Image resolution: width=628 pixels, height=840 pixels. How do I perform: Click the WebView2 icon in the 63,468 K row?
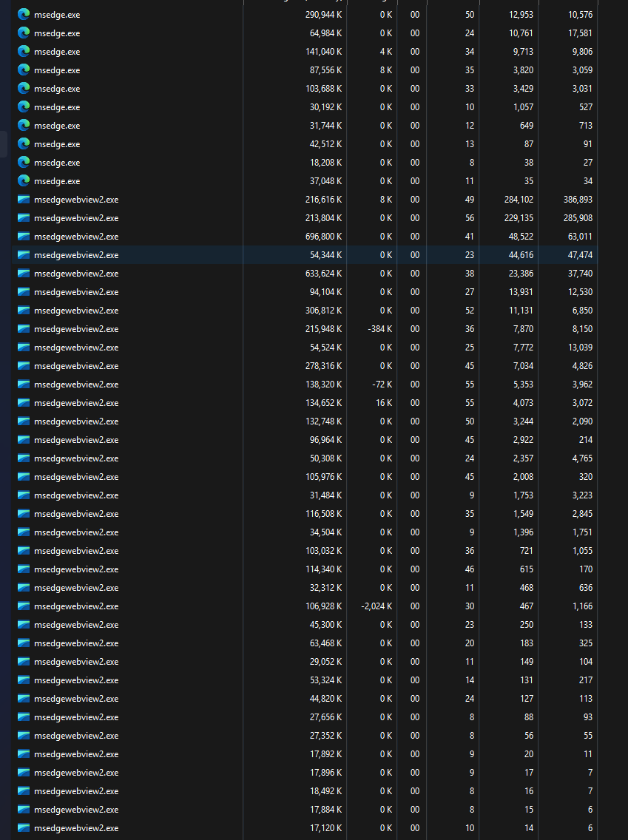coord(24,643)
